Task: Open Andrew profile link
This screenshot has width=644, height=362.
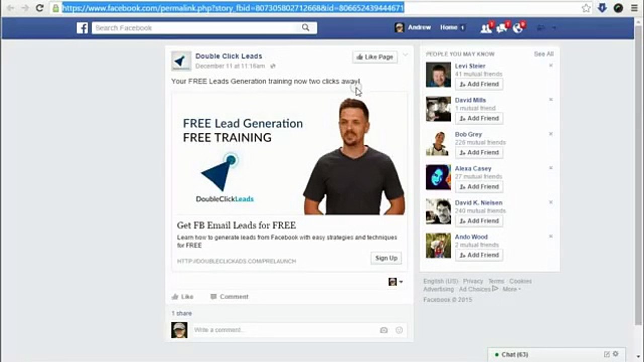Action: (x=419, y=28)
